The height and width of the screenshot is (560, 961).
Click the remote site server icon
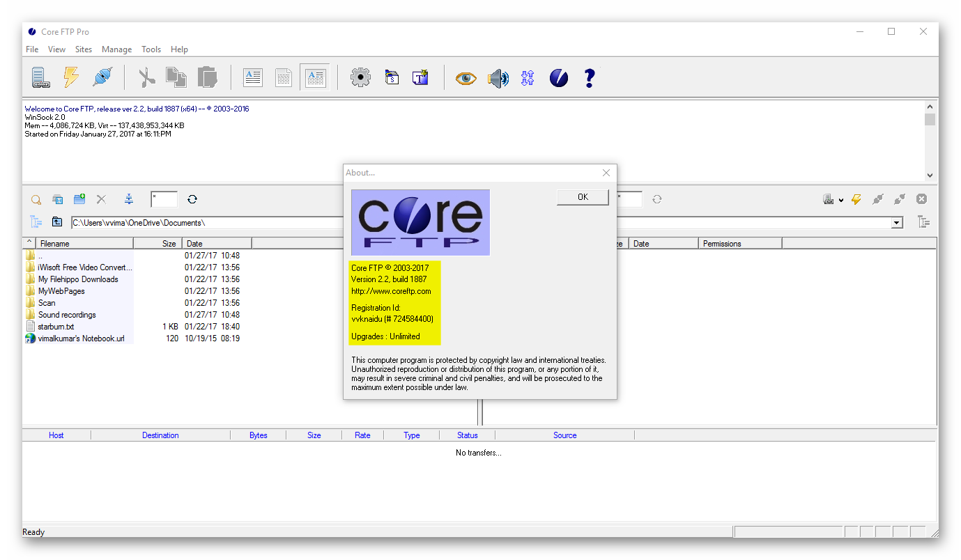coord(828,199)
